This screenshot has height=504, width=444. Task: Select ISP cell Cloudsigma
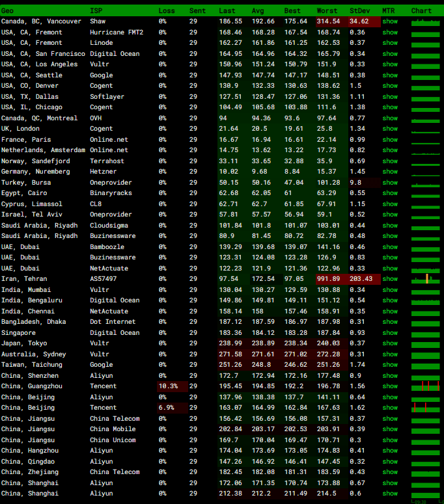(109, 226)
